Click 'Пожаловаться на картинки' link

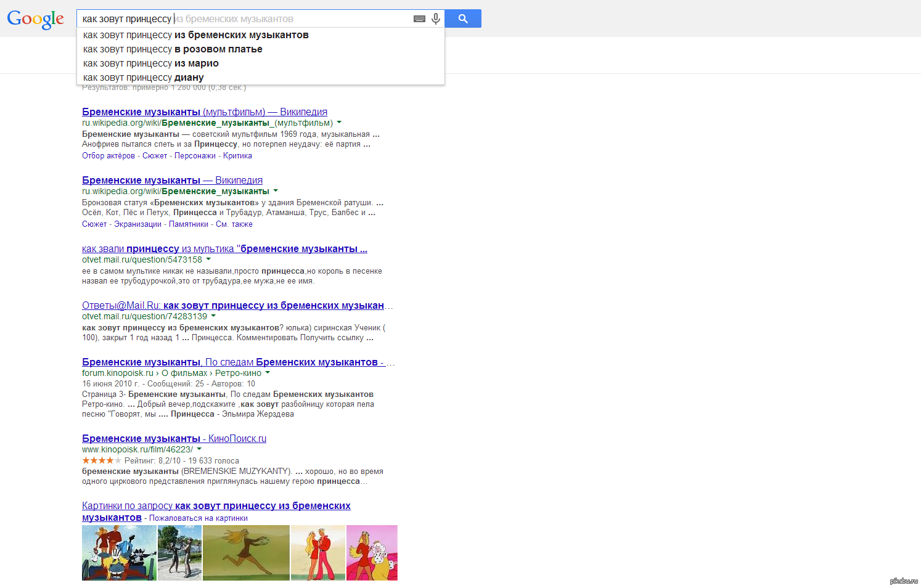[198, 518]
